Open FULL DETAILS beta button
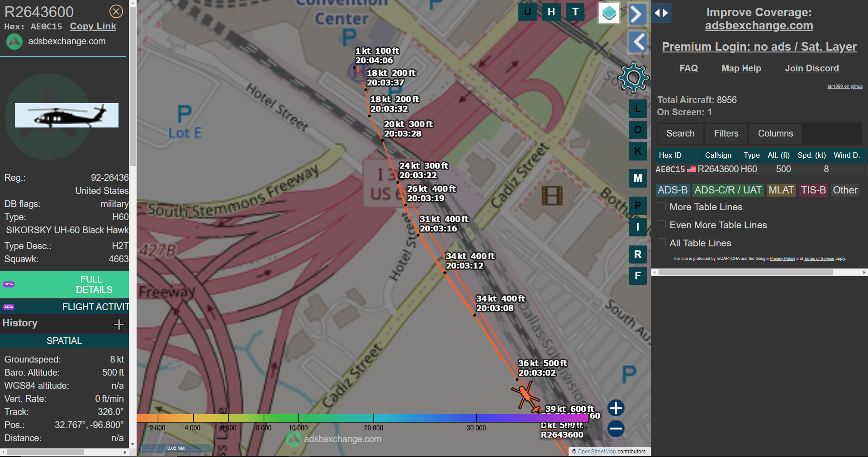 click(64, 284)
